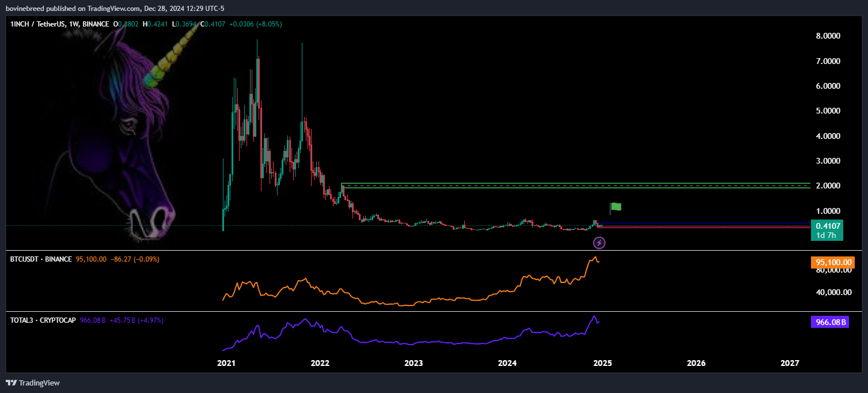Click the L0.3694 low value in legend

(x=184, y=24)
